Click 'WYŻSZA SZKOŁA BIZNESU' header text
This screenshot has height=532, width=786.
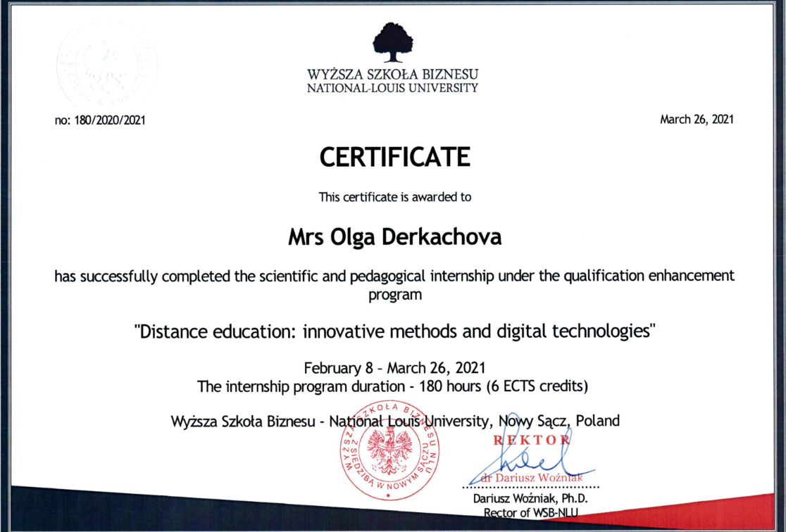393,75
